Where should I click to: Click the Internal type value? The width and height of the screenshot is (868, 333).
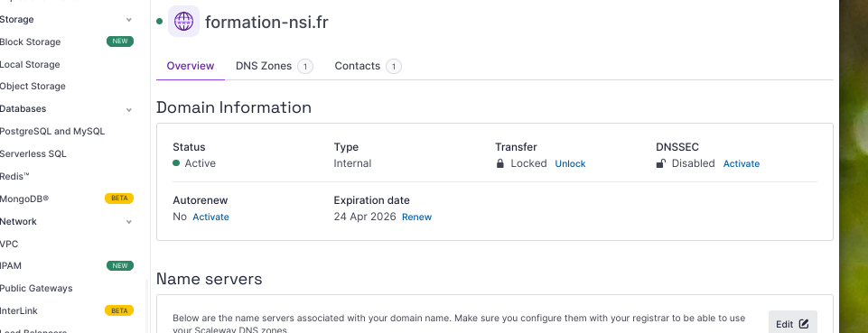pos(352,163)
